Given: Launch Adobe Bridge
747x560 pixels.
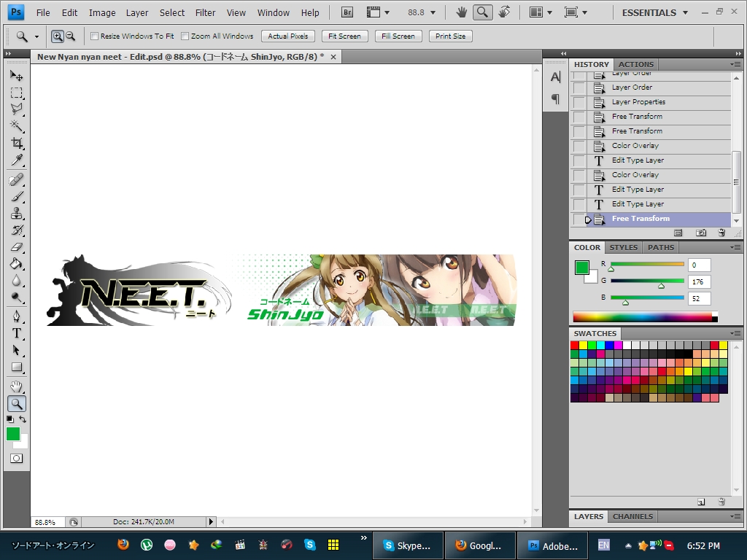Looking at the screenshot, I should pyautogui.click(x=347, y=12).
